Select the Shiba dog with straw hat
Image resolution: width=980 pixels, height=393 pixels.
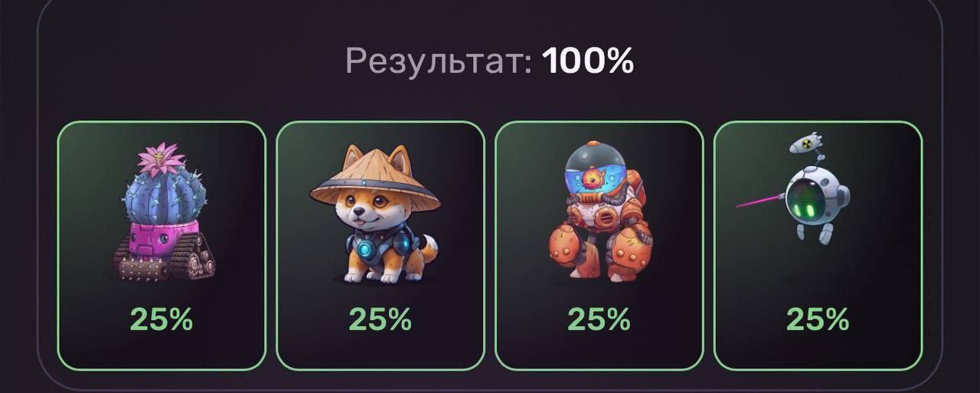pyautogui.click(x=376, y=214)
